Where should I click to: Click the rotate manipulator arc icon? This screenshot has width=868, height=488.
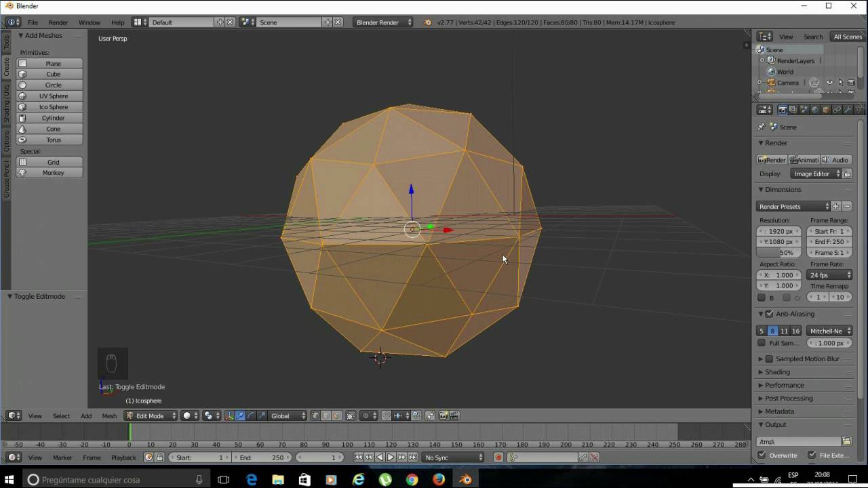[251, 415]
